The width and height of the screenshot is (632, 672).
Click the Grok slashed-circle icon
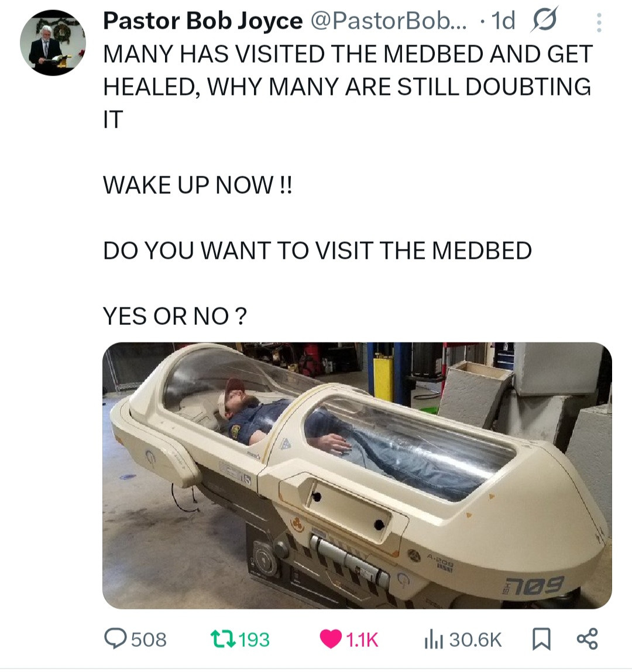[545, 20]
